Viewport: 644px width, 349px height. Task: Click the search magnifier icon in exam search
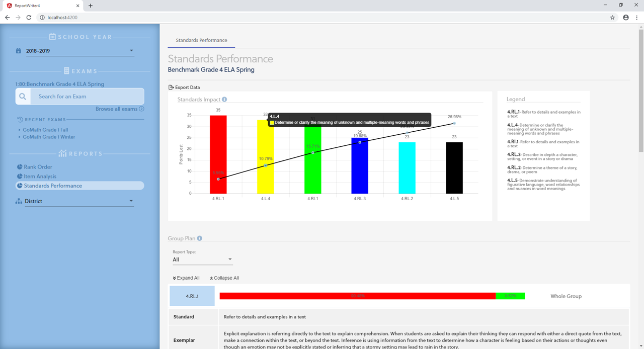point(23,97)
